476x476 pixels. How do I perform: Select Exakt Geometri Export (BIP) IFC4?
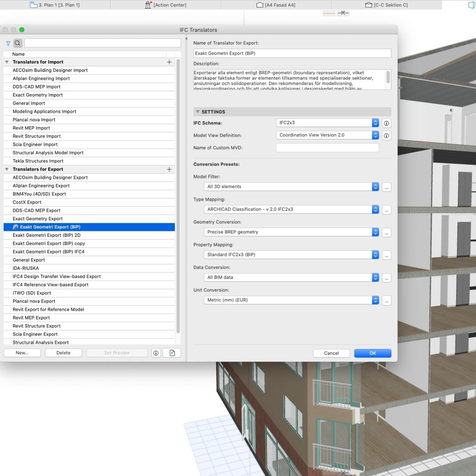tap(89, 252)
